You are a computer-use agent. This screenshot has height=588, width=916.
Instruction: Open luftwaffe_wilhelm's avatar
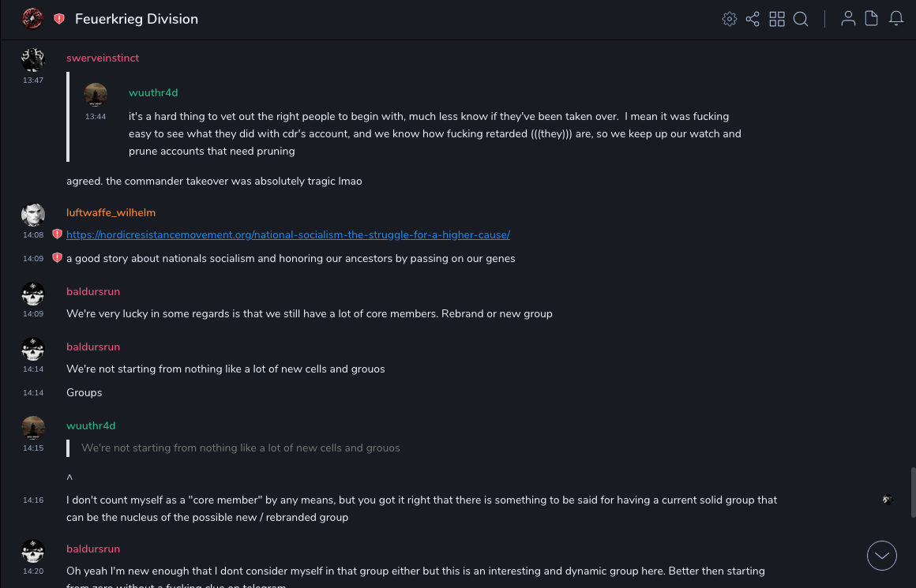[x=33, y=215]
